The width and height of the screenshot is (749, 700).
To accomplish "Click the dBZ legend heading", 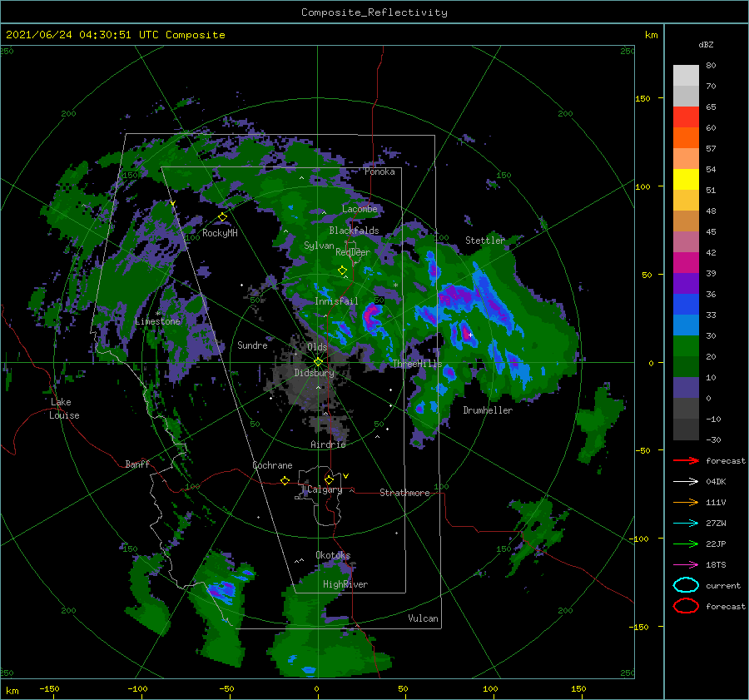I will [x=706, y=44].
